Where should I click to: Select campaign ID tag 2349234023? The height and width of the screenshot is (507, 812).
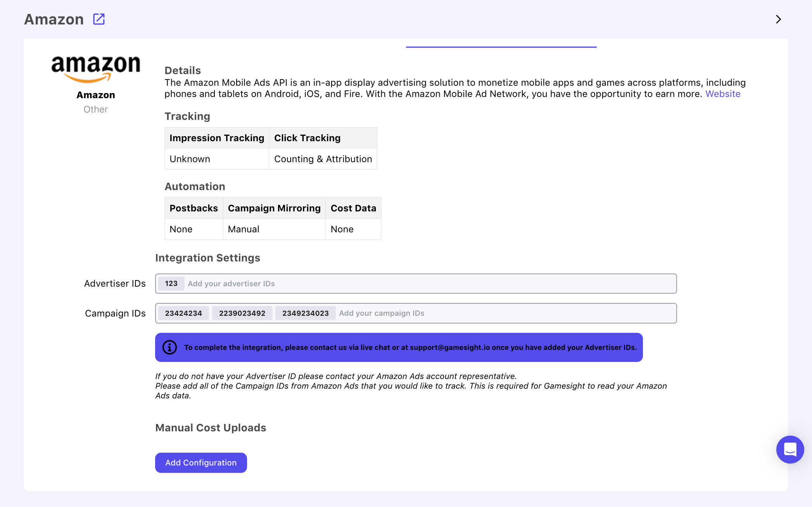[305, 313]
